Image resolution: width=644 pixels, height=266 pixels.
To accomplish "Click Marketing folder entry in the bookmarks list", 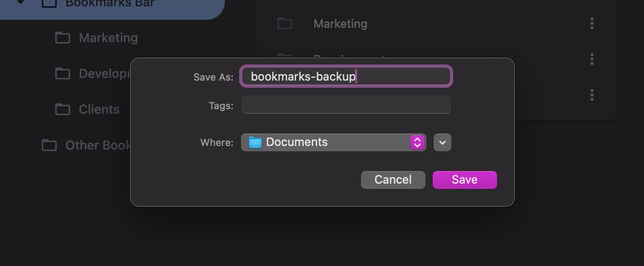I will 340,24.
